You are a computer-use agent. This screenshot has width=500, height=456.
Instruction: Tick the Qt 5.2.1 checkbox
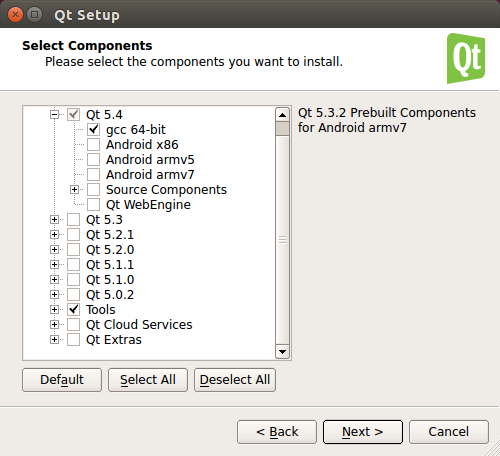click(73, 235)
